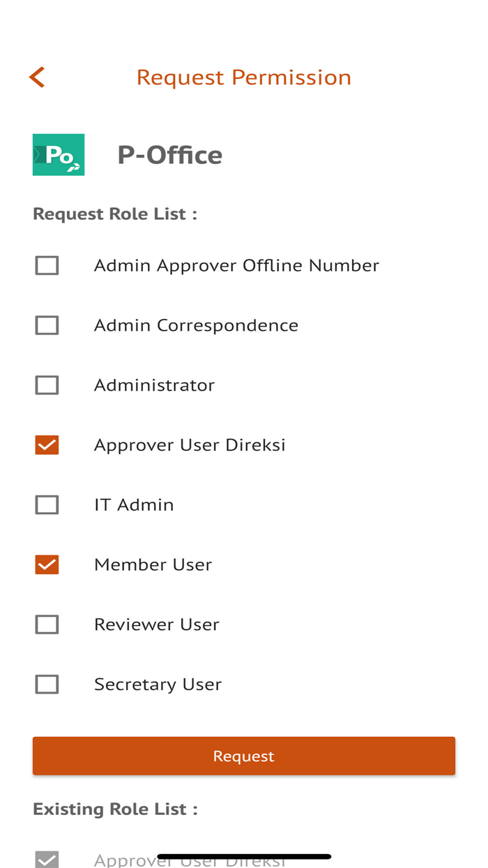Tap the Secretary User role label
The width and height of the screenshot is (488, 868).
(x=158, y=684)
